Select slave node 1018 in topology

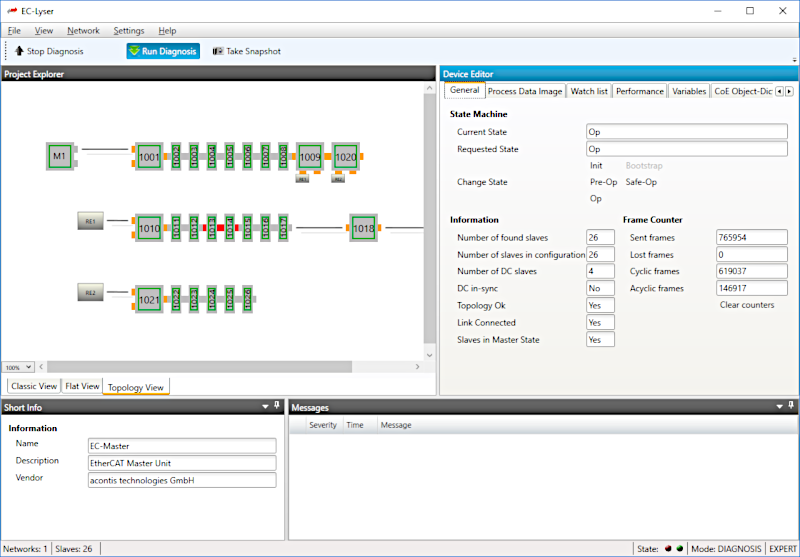(x=363, y=228)
